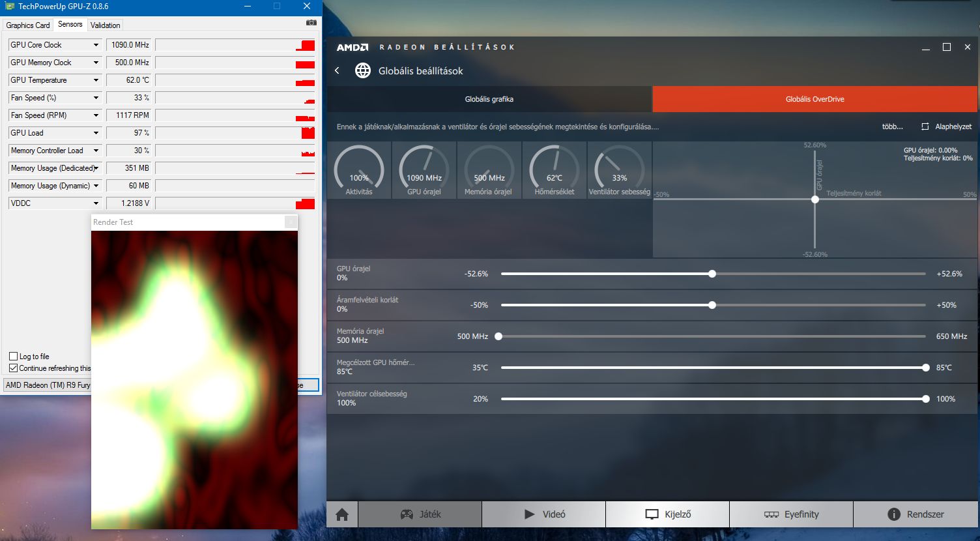The width and height of the screenshot is (980, 541).
Task: Click the több... link
Action: pos(893,126)
